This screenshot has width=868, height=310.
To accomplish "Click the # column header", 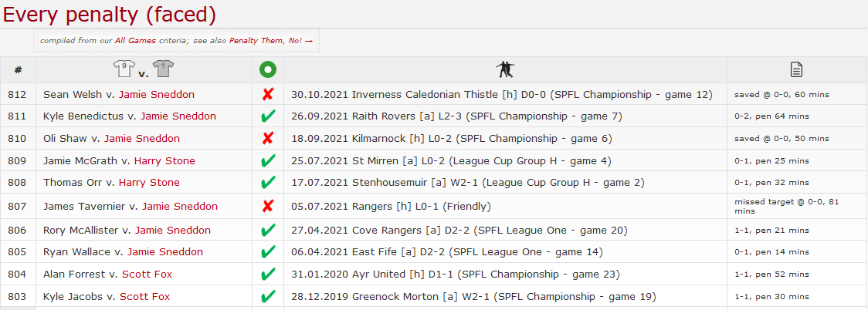I will click(19, 70).
